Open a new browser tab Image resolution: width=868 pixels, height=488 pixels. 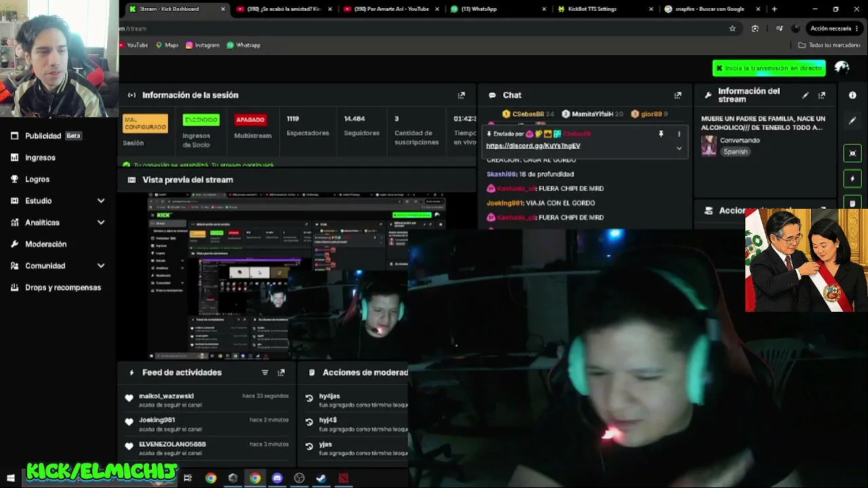click(774, 9)
